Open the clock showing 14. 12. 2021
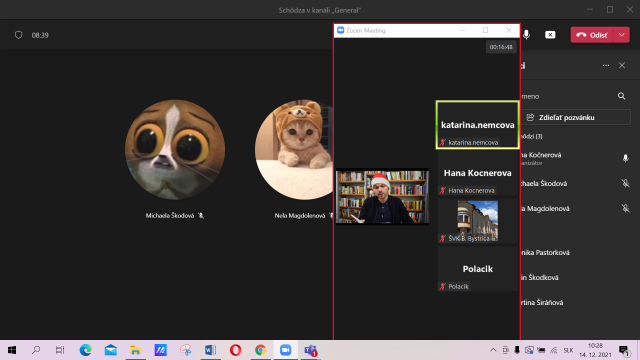The width and height of the screenshot is (640, 360). (x=596, y=350)
